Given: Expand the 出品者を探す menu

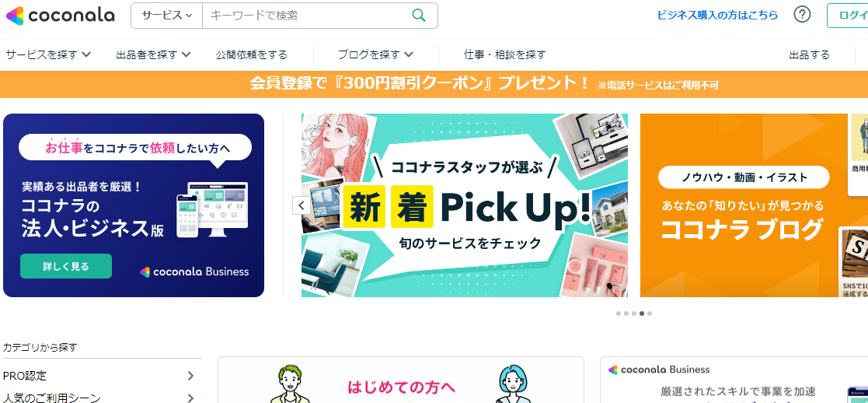Looking at the screenshot, I should click(x=153, y=54).
